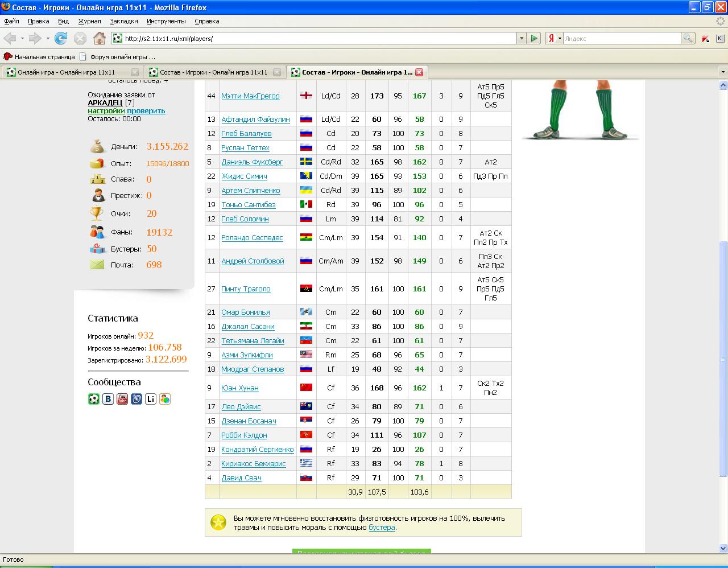Click the LiveInternet 'Li' community icon
728x568 pixels.
(151, 399)
